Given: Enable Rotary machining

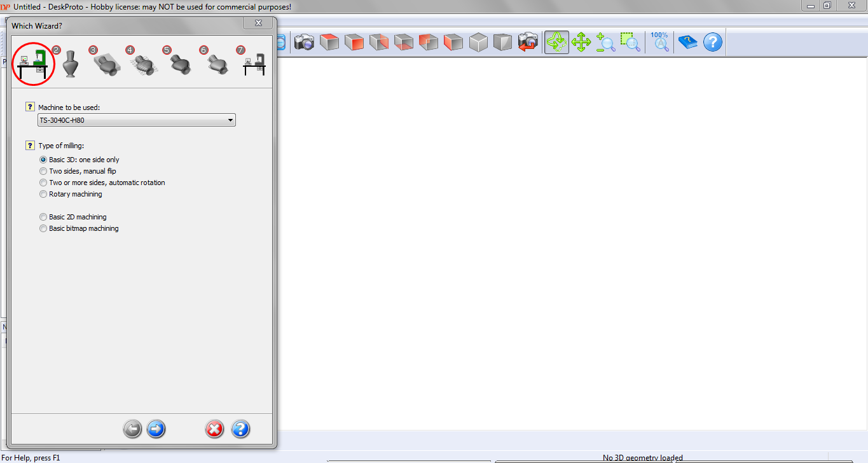Looking at the screenshot, I should 43,194.
